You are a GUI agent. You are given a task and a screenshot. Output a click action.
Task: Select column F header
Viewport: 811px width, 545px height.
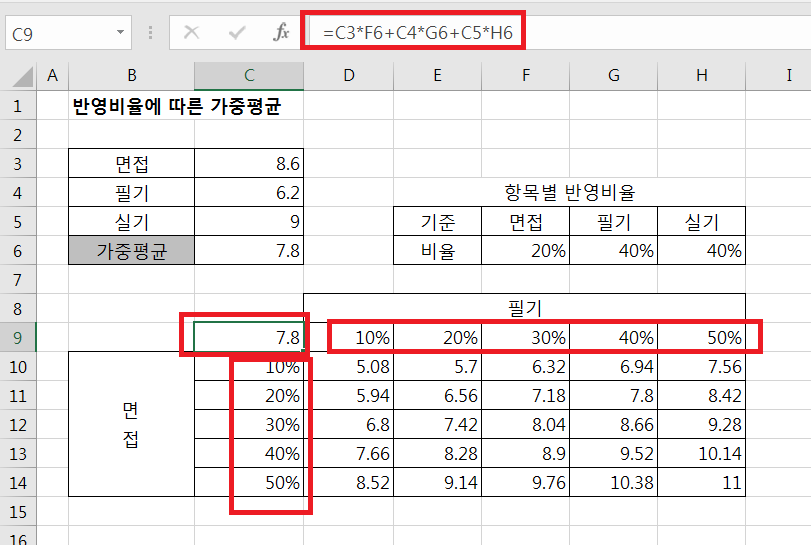click(x=525, y=75)
